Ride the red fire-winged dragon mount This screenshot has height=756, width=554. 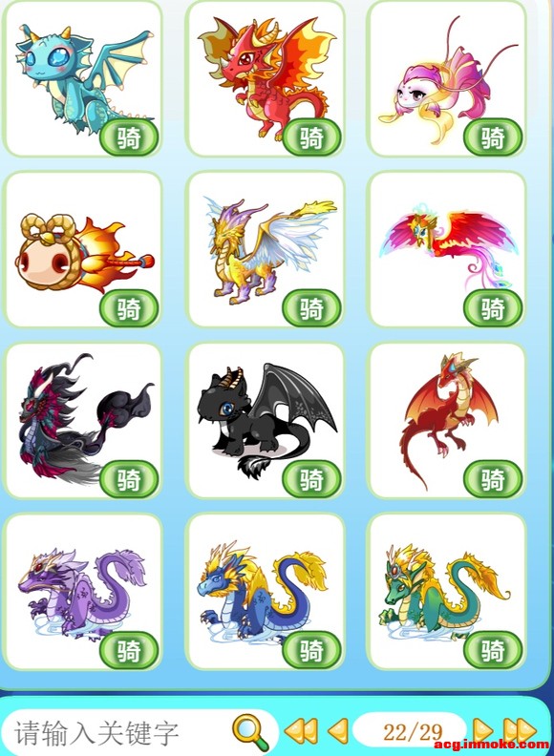(x=311, y=137)
